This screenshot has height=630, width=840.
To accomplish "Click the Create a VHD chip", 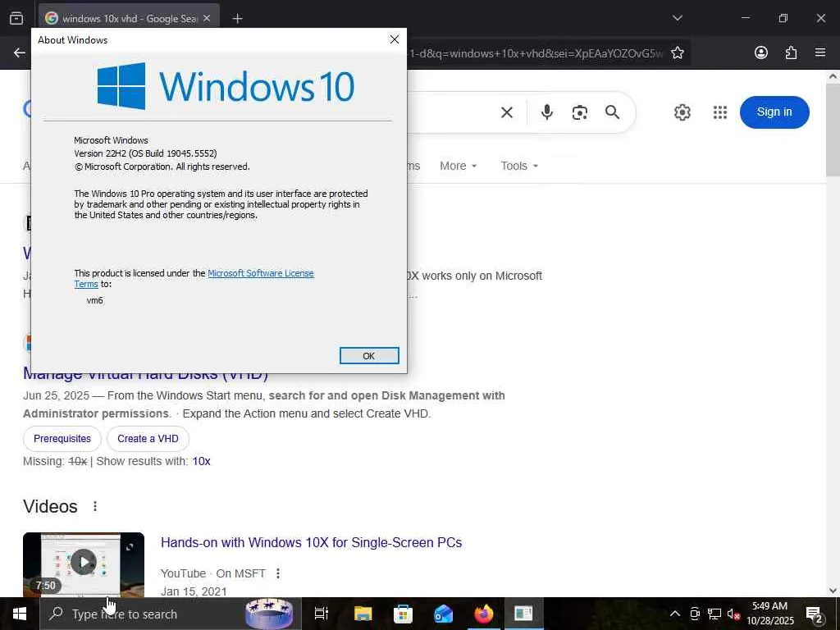I will (148, 439).
